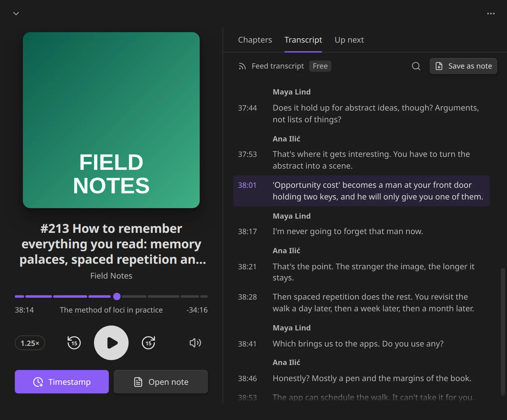Viewport: 507px width, 420px height.
Task: Rewind 15 seconds
Action: pyautogui.click(x=74, y=343)
